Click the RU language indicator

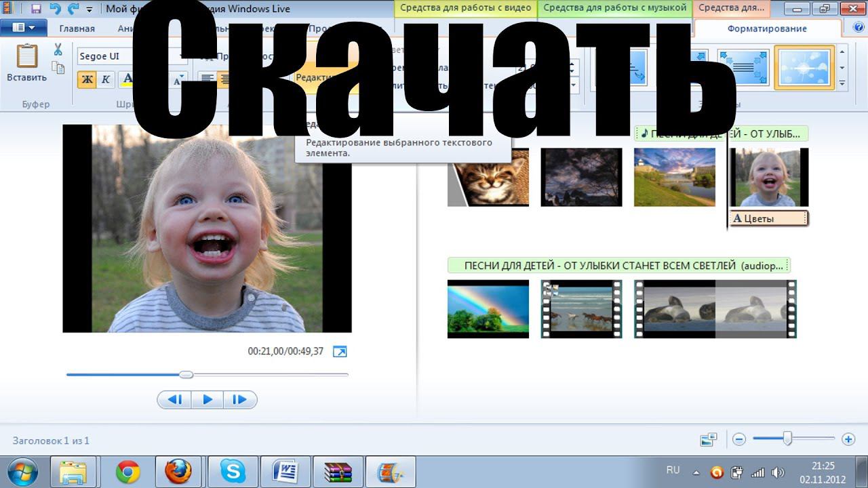coord(673,470)
